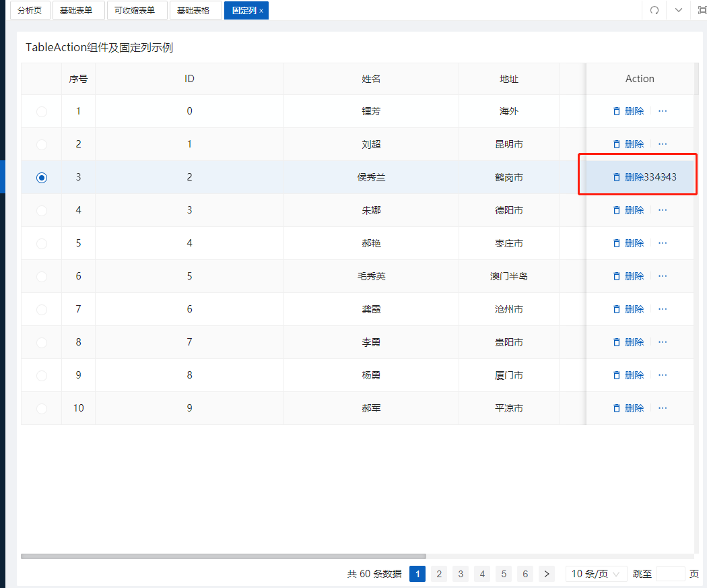Click the trash icon in 朱娜's row
Image resolution: width=707 pixels, height=588 pixels.
click(x=617, y=210)
